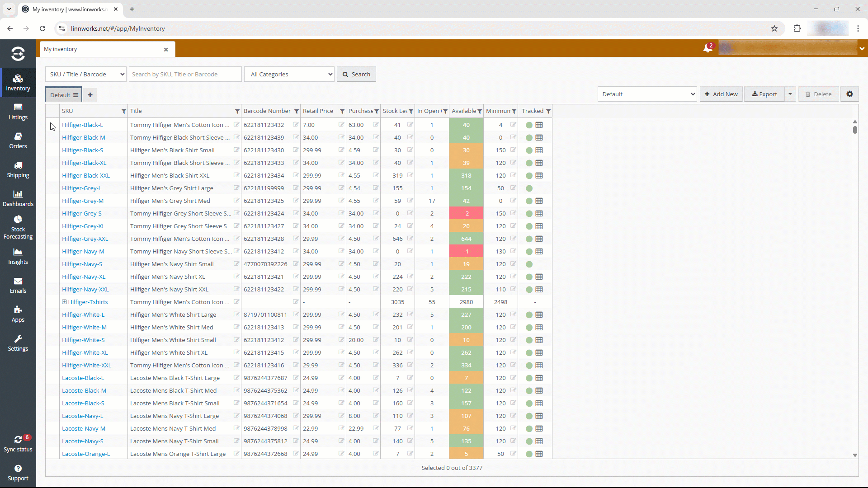Toggle tracked green dot for Hilfiger-Grey-L
The width and height of the screenshot is (868, 488).
tap(529, 188)
